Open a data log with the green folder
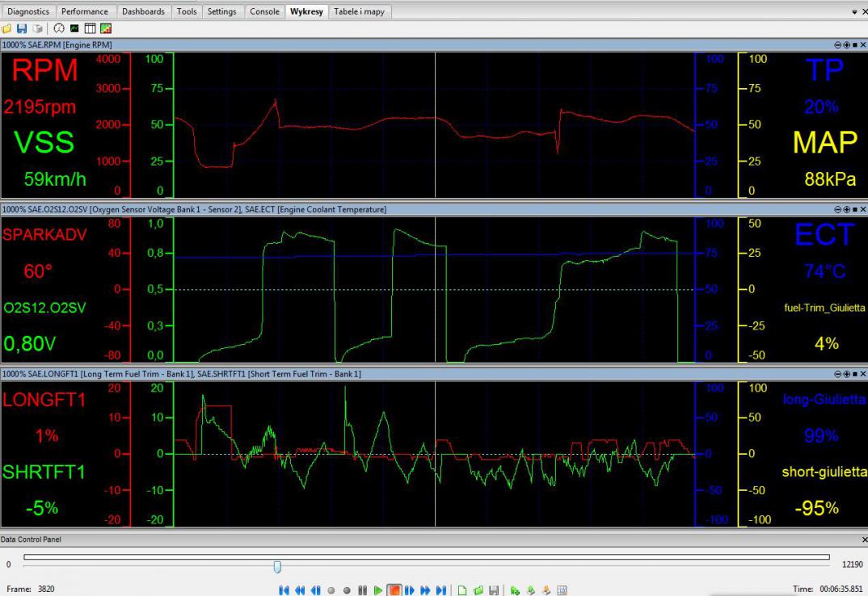This screenshot has width=868, height=596. click(478, 590)
